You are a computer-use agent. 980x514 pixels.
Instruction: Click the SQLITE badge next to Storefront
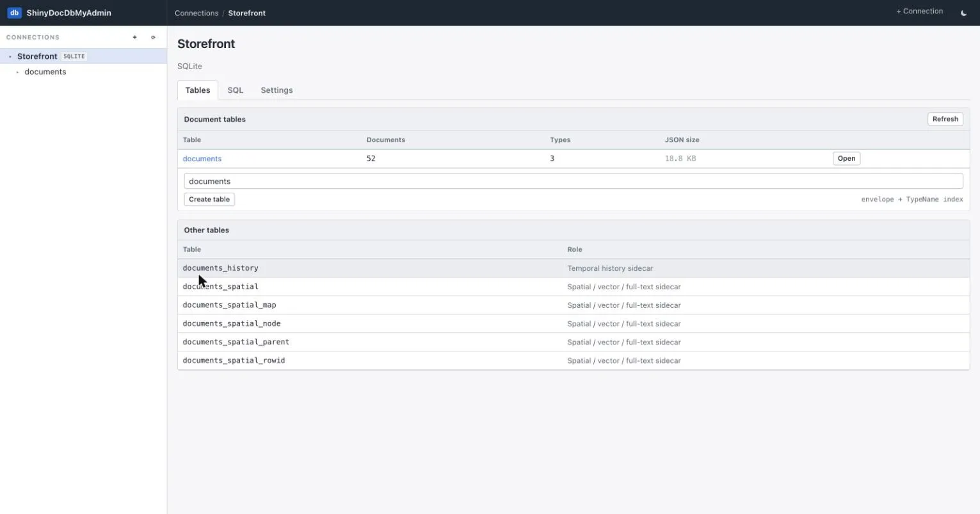74,56
